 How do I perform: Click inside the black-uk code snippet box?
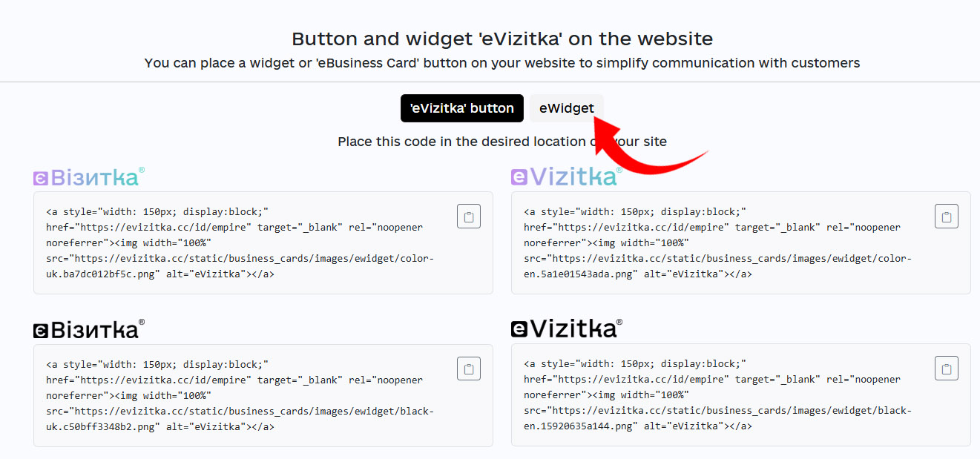[x=245, y=395]
